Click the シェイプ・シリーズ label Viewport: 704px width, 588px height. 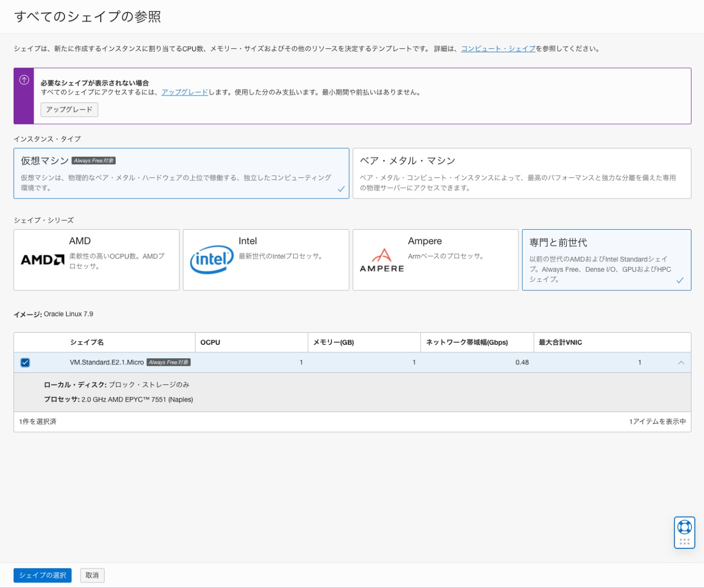click(x=44, y=220)
